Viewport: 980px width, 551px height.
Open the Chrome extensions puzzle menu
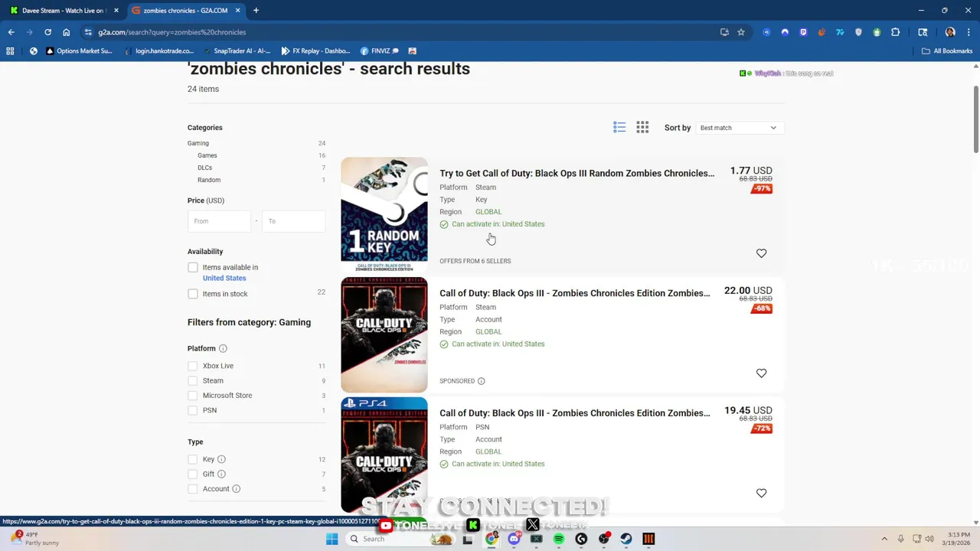click(895, 32)
